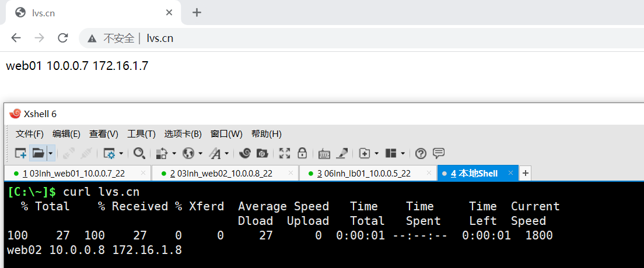Close the 03lnh_web02 session tab

[290, 173]
